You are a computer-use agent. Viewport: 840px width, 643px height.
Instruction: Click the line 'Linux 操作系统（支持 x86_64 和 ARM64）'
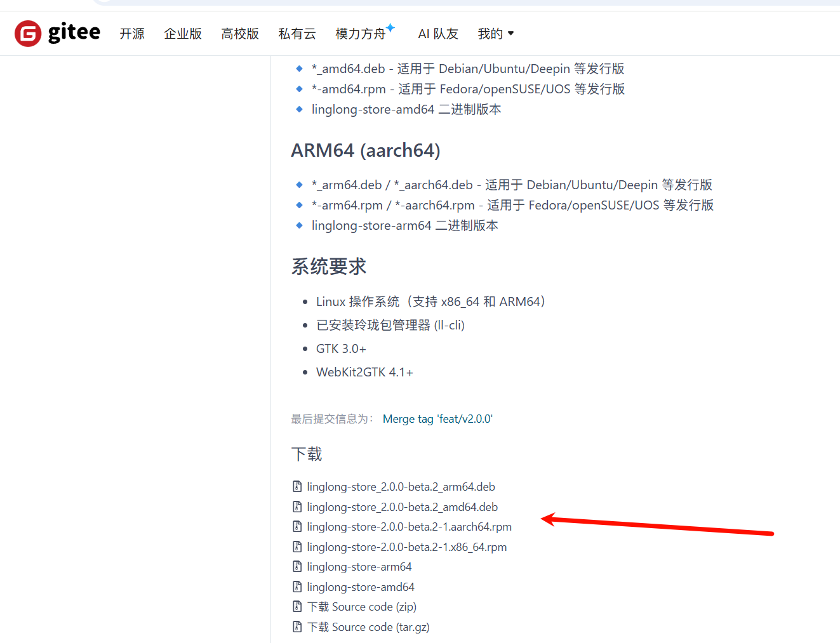430,302
